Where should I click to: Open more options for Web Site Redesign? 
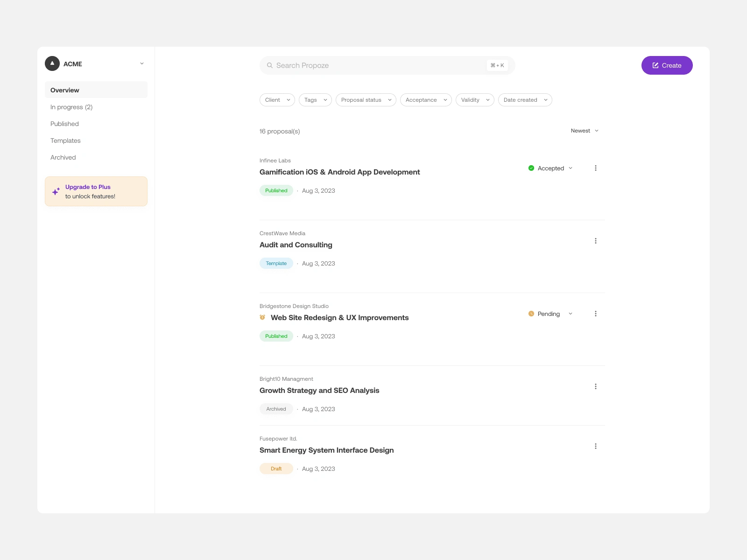pyautogui.click(x=595, y=314)
